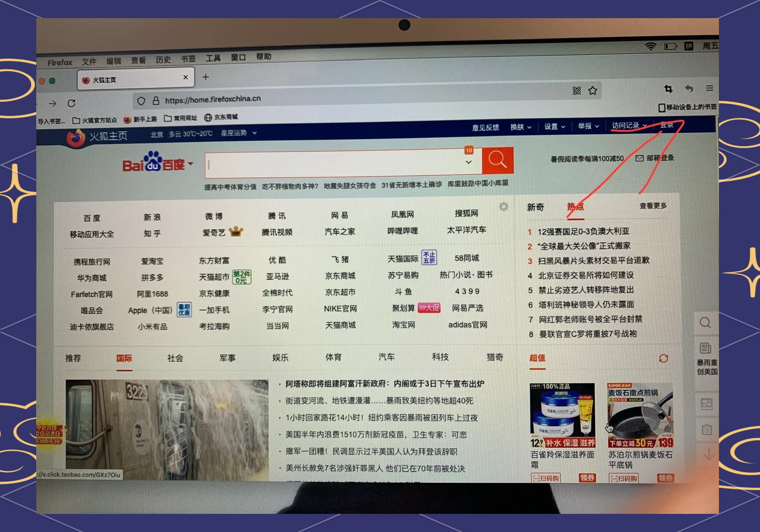
Task: Switch to the 科技 news tab
Action: click(441, 357)
